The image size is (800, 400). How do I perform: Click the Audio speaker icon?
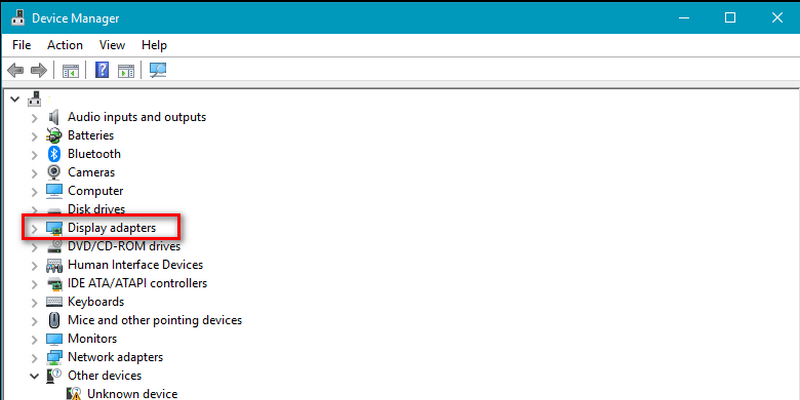(x=54, y=117)
